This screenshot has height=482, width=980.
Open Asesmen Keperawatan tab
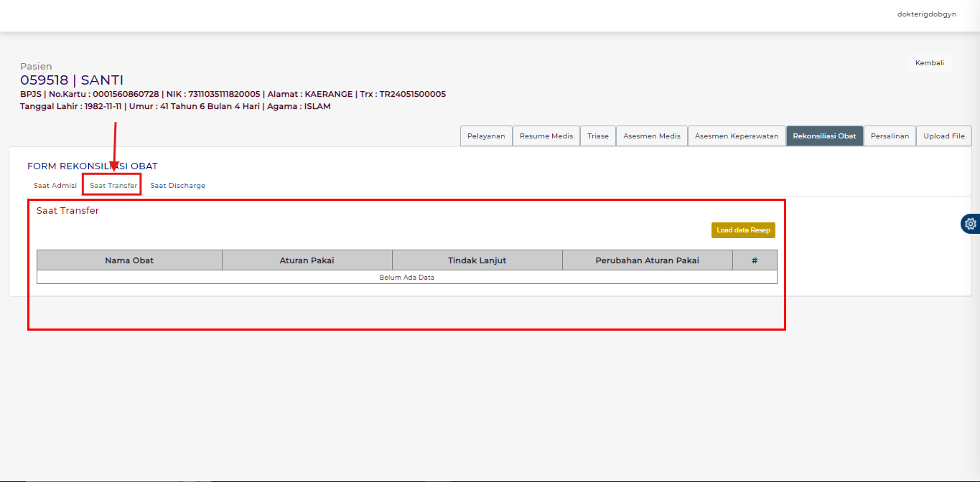tap(736, 136)
